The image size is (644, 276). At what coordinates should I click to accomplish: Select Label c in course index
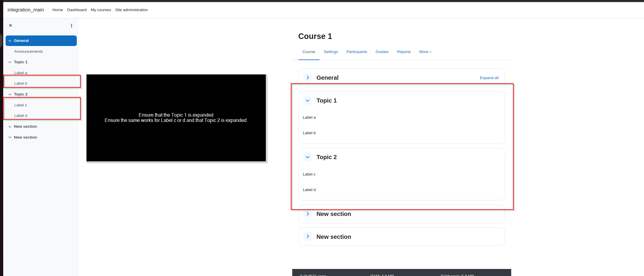[x=21, y=105]
